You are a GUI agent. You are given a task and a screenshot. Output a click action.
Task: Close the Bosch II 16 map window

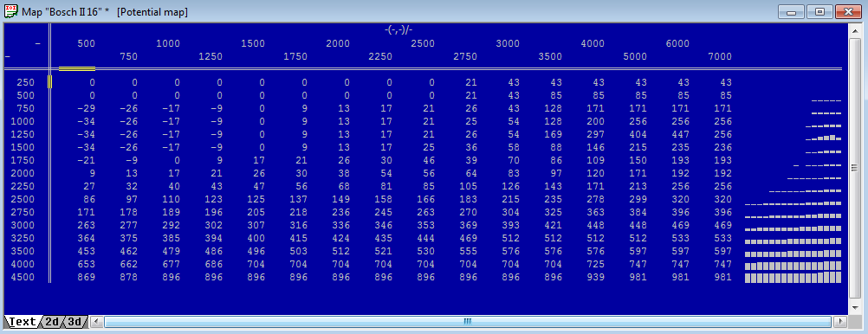pyautogui.click(x=848, y=11)
